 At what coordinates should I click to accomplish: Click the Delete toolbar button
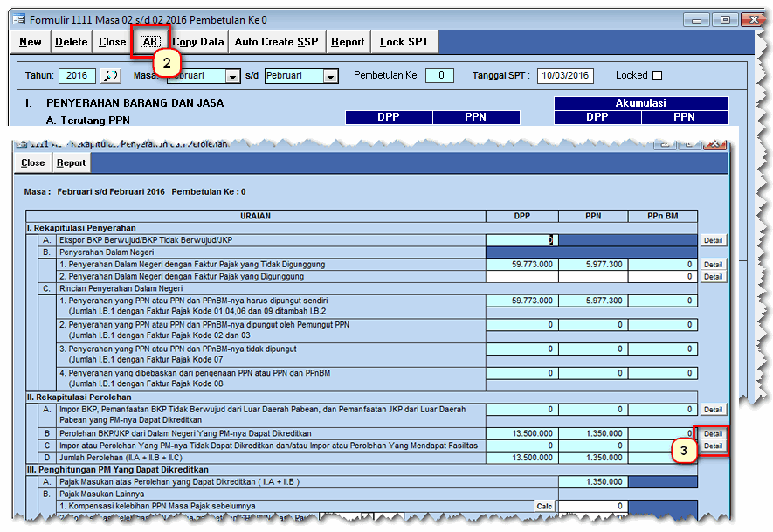[x=71, y=42]
